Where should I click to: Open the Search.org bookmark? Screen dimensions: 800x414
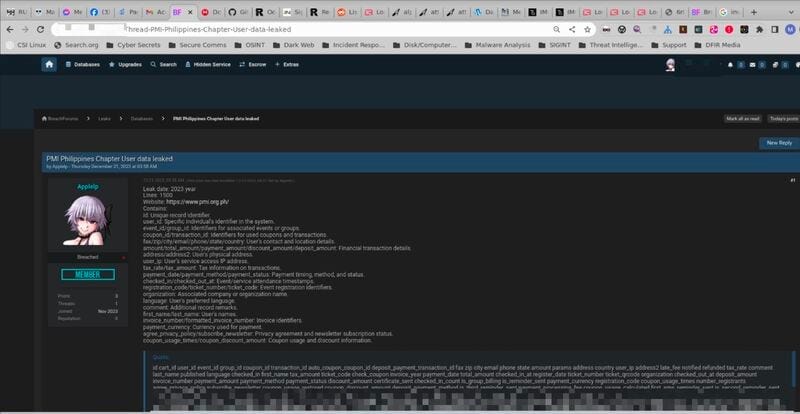tap(76, 45)
